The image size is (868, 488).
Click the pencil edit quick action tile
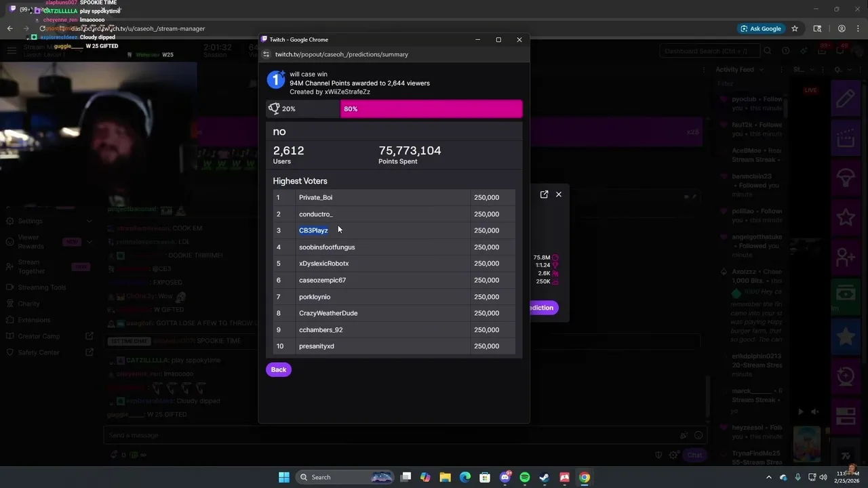tap(846, 99)
